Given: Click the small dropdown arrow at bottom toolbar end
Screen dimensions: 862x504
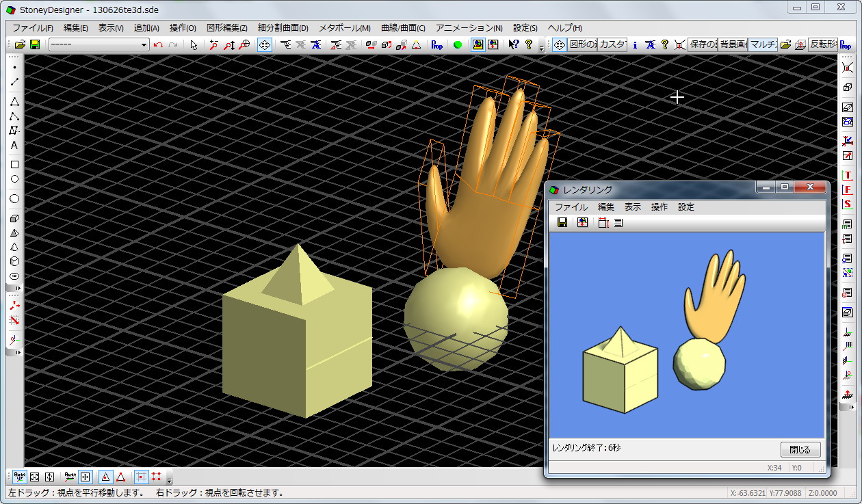Looking at the screenshot, I should point(169,480).
